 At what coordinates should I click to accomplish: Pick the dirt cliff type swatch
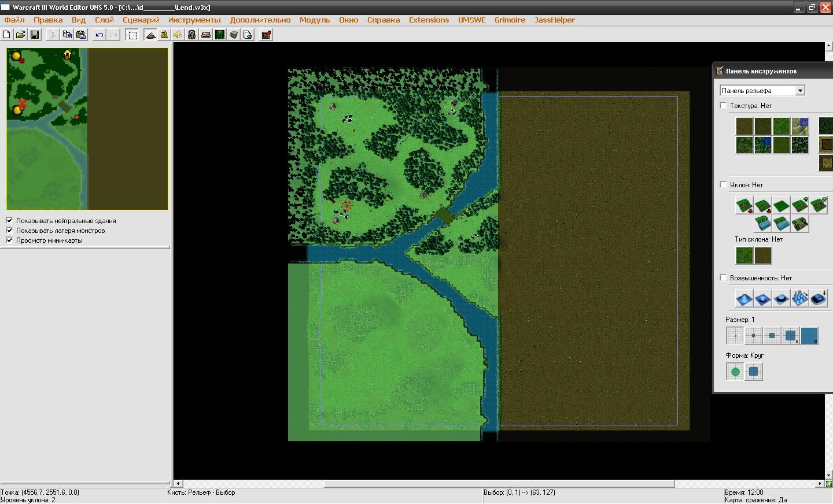click(763, 255)
